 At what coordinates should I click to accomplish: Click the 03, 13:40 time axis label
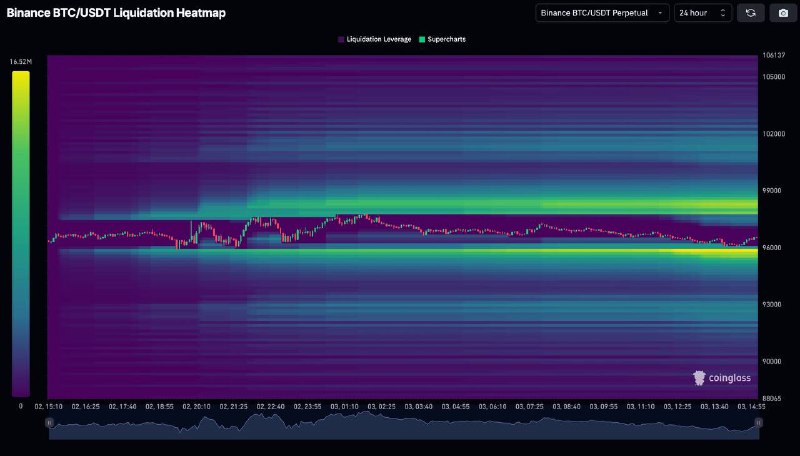point(714,407)
